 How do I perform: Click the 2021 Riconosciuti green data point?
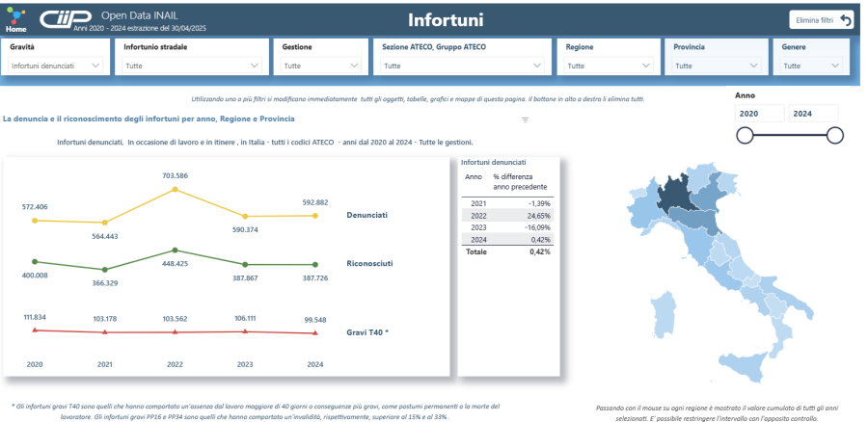click(105, 270)
